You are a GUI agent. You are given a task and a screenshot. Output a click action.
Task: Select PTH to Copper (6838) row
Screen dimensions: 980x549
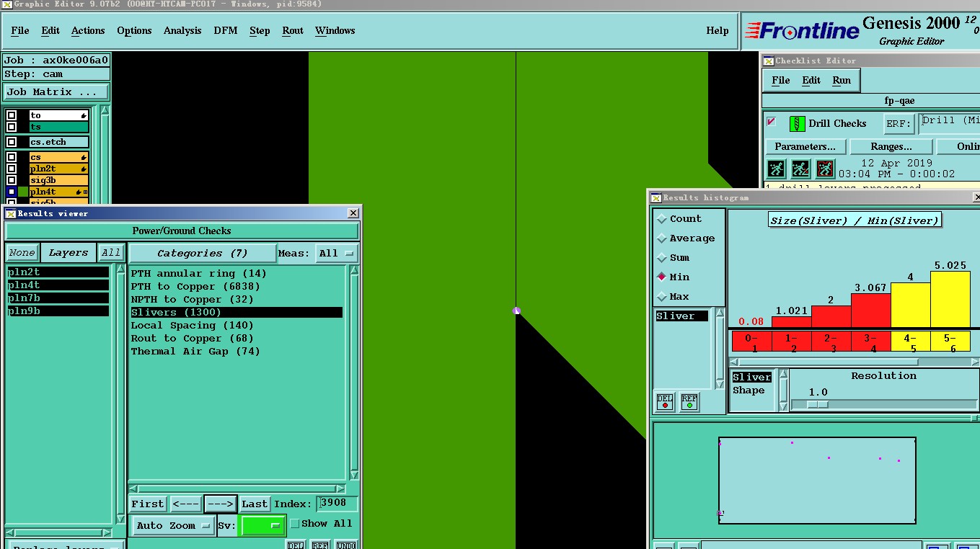[237, 287]
